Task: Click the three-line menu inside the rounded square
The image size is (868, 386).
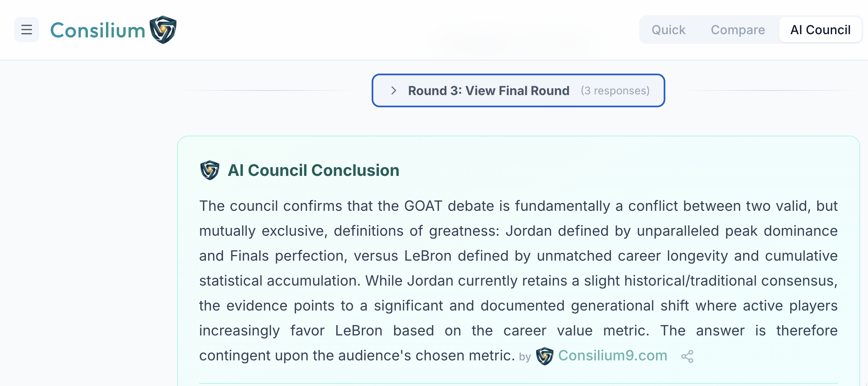Action: tap(26, 30)
